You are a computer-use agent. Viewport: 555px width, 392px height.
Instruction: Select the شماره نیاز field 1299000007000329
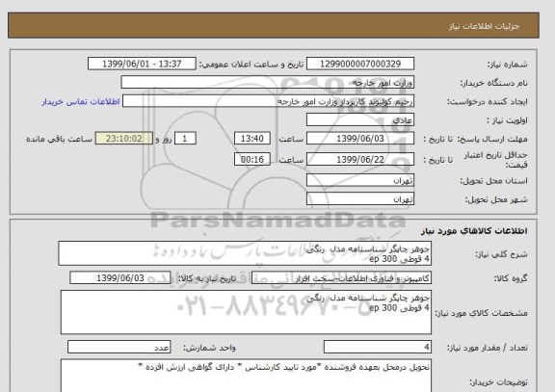point(360,64)
